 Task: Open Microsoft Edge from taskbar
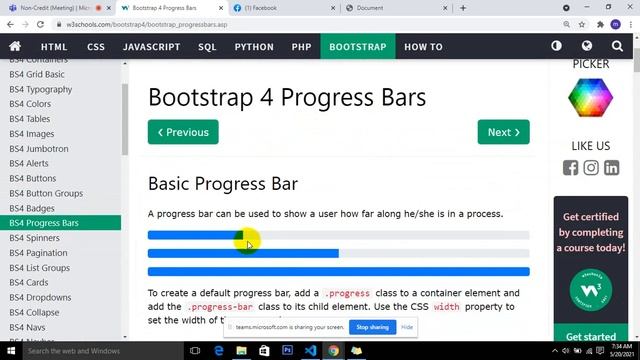tap(219, 351)
